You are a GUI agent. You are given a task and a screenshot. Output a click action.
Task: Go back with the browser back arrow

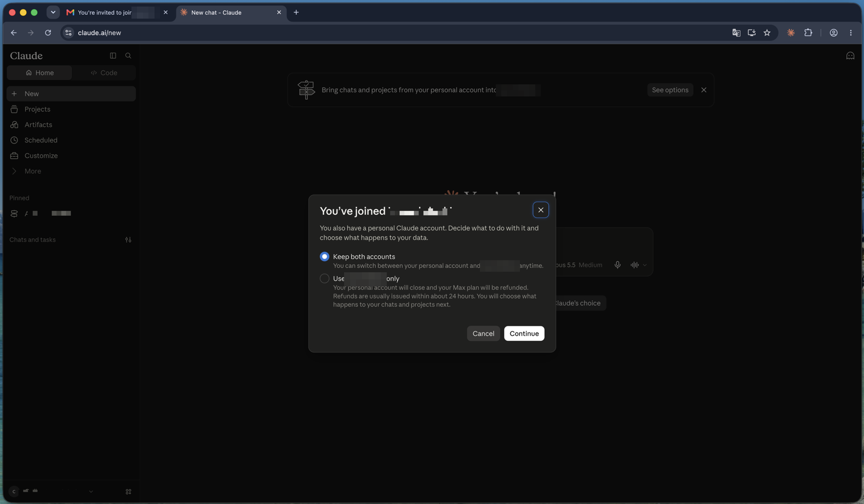[x=14, y=33]
